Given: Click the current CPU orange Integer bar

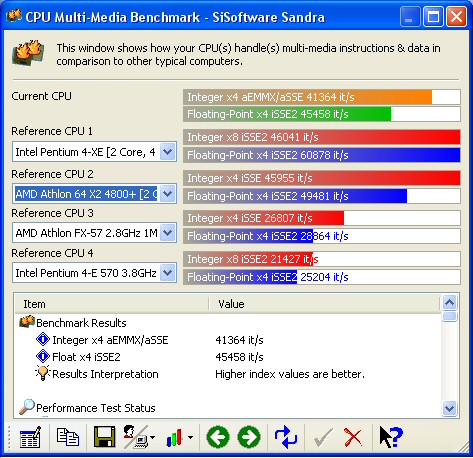Looking at the screenshot, I should pos(322,97).
